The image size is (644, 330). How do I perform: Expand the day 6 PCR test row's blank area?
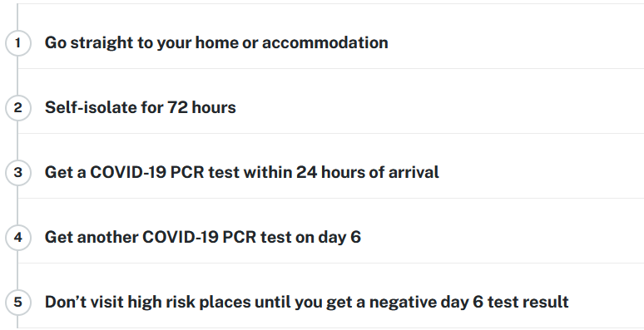click(503, 237)
